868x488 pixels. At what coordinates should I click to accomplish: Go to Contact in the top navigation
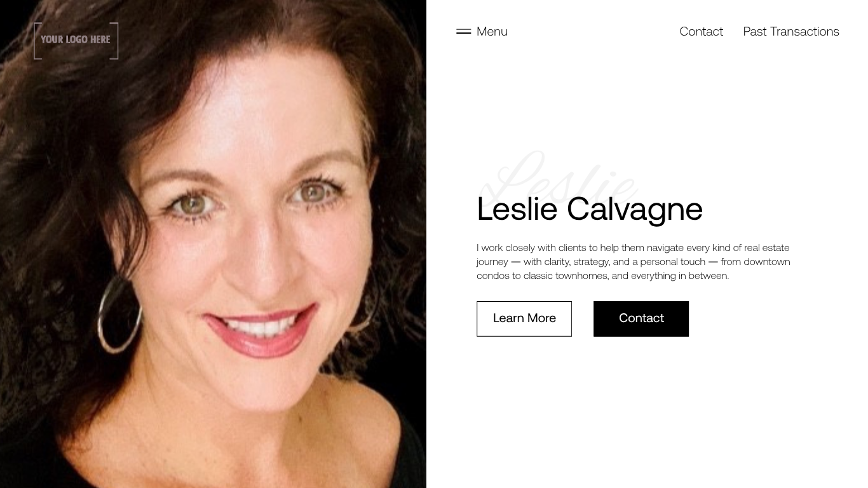click(x=701, y=31)
